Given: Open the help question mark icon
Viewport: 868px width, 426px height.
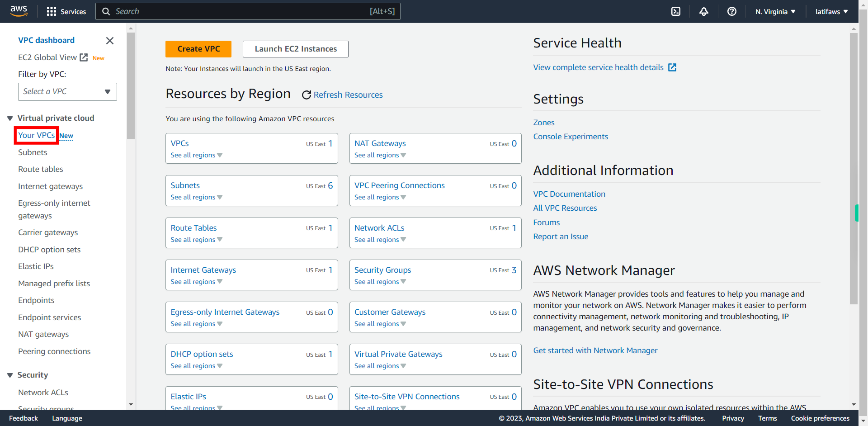Looking at the screenshot, I should point(732,12).
